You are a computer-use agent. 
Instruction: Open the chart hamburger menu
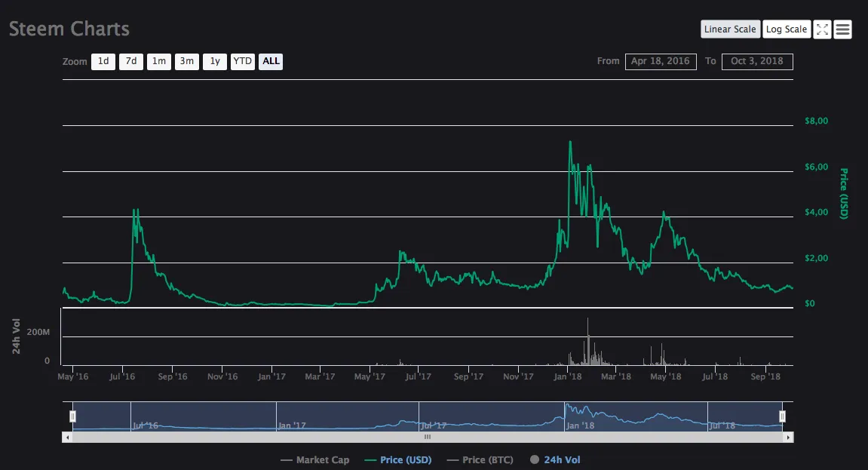coord(842,29)
